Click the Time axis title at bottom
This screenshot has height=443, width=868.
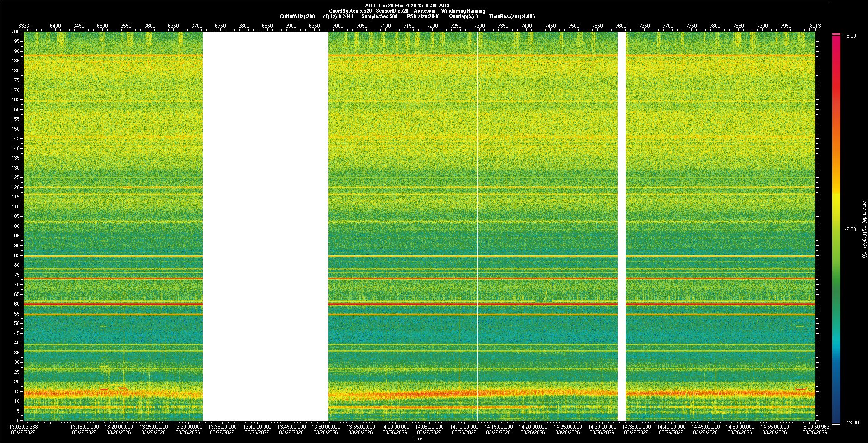418,438
